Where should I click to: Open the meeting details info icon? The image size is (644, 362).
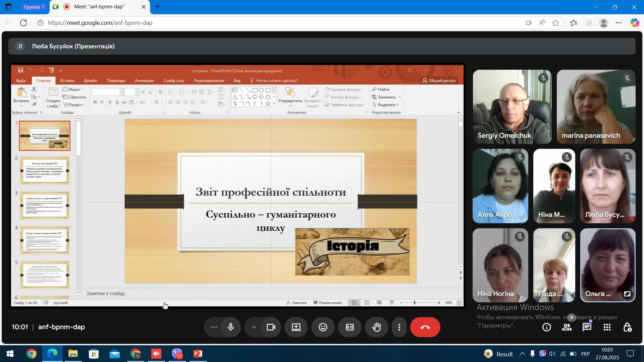click(547, 327)
